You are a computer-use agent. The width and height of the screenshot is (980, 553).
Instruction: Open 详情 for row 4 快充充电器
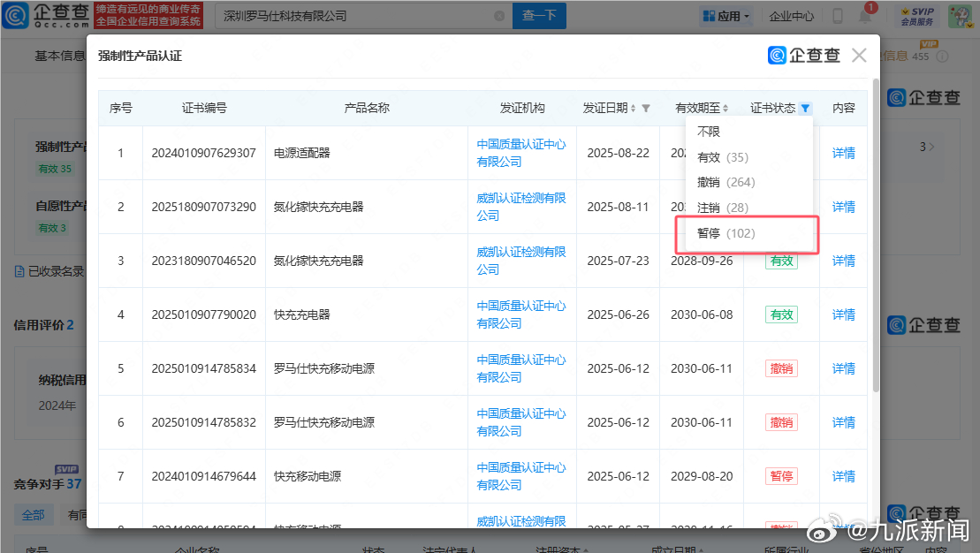tap(844, 314)
